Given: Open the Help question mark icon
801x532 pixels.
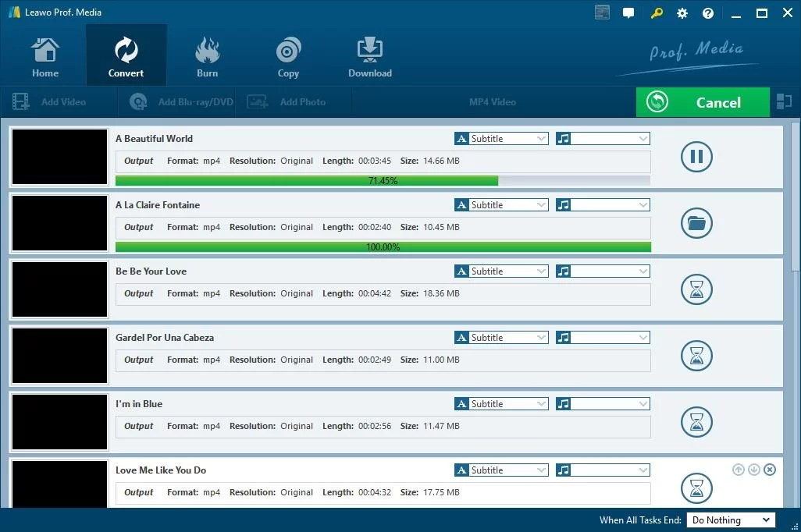Looking at the screenshot, I should pyautogui.click(x=707, y=12).
